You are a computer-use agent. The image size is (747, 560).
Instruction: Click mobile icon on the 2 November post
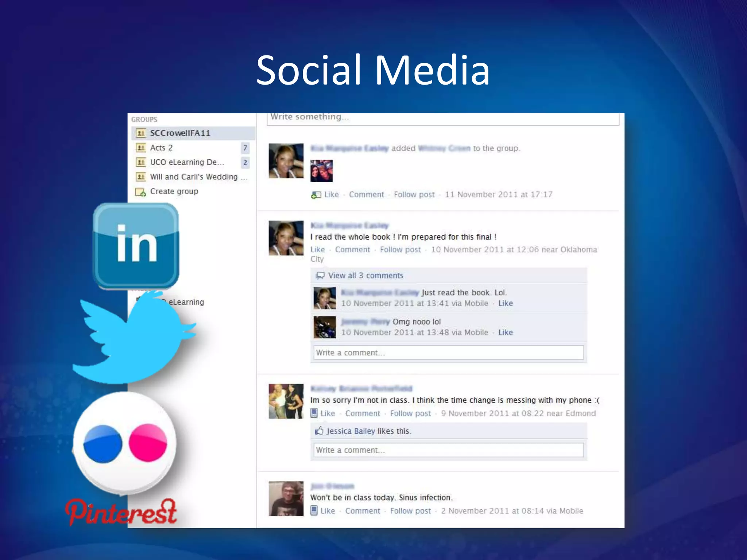(x=314, y=510)
